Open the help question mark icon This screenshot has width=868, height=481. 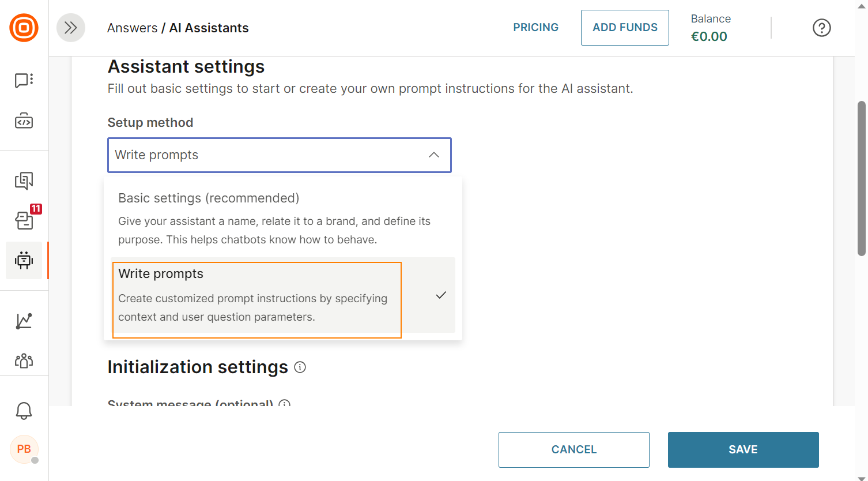[821, 28]
